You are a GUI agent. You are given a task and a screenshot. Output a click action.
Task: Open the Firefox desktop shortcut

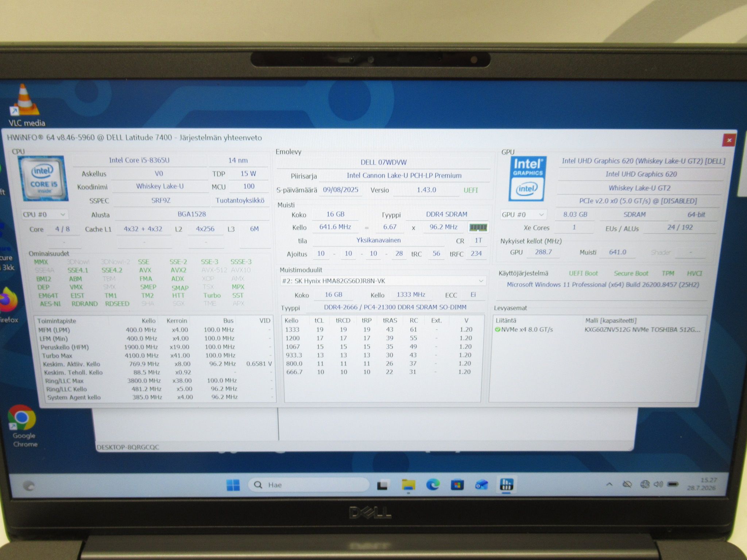coord(8,306)
